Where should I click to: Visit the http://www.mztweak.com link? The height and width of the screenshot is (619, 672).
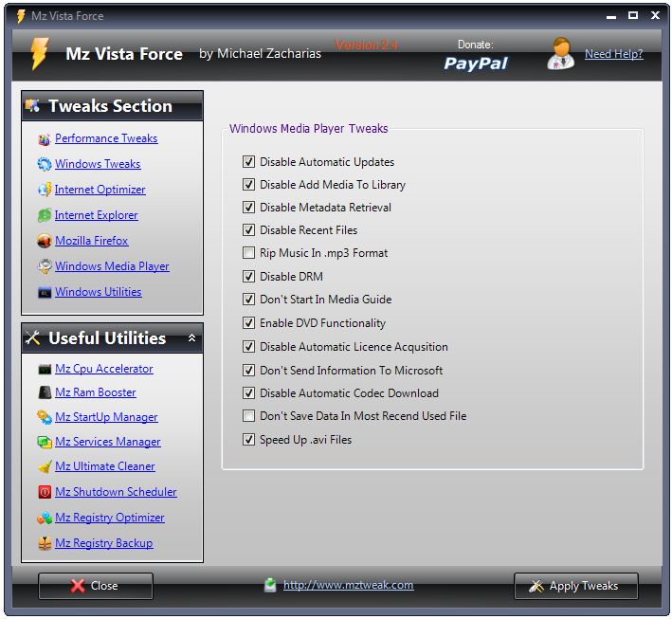pos(349,585)
